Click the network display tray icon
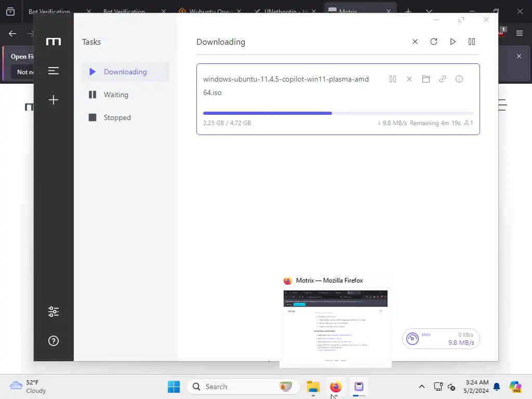The width and height of the screenshot is (532, 399). pyautogui.click(x=438, y=387)
